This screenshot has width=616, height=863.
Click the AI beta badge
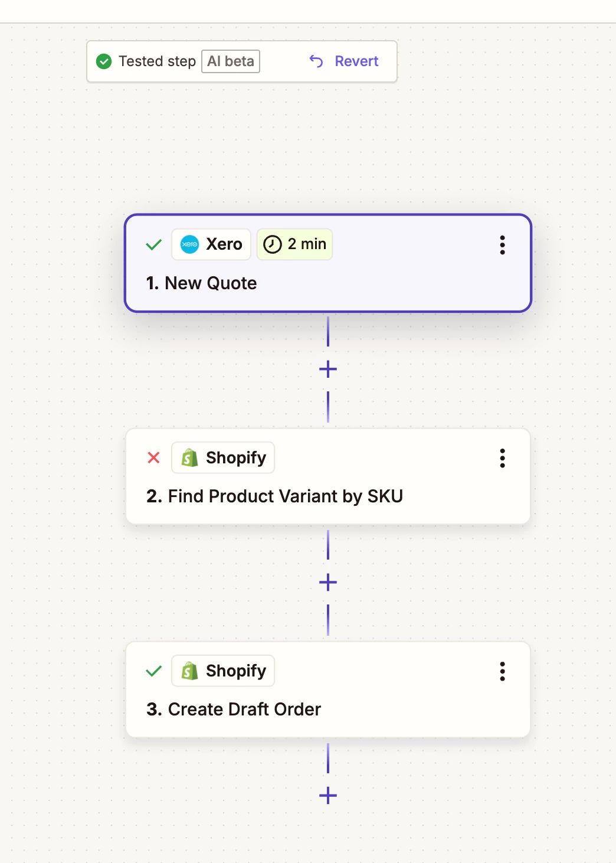(x=231, y=61)
